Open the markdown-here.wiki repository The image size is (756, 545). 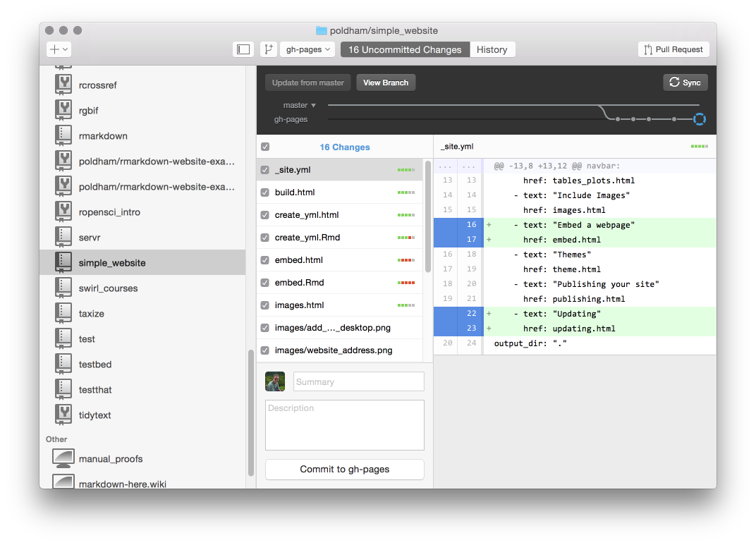click(x=142, y=482)
